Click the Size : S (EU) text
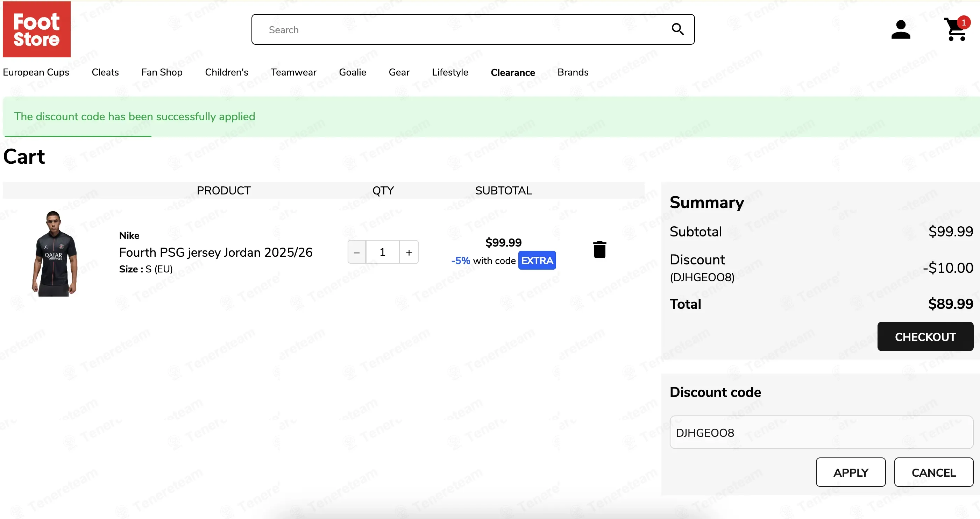The image size is (980, 519). pyautogui.click(x=146, y=269)
